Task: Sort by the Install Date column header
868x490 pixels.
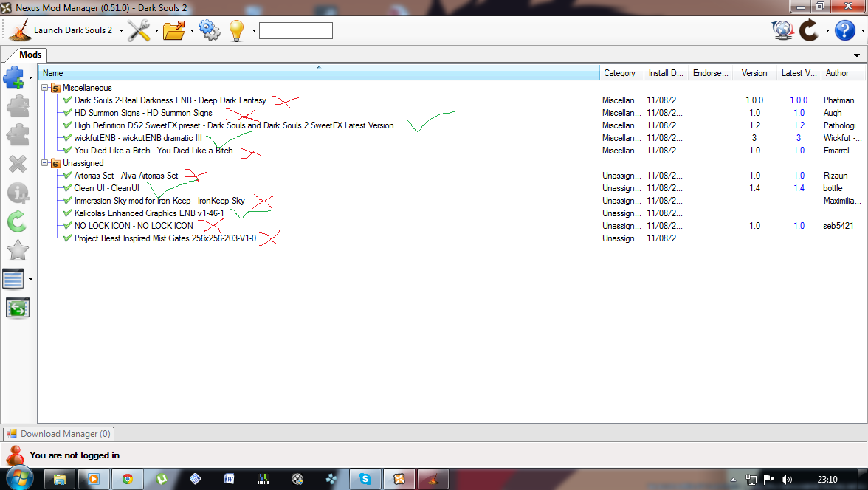Action: click(x=666, y=72)
